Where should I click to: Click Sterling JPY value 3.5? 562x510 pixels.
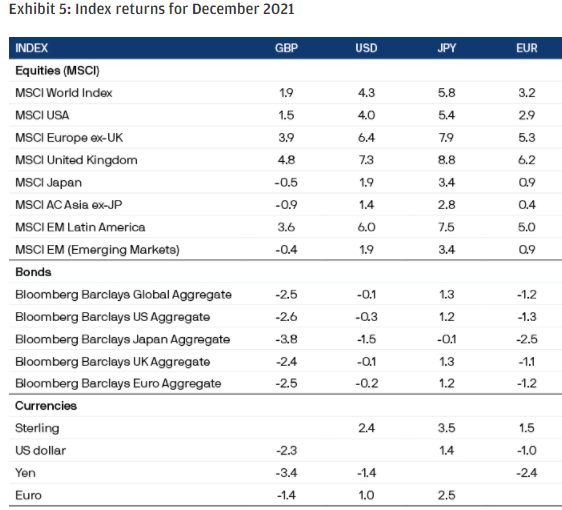click(447, 428)
